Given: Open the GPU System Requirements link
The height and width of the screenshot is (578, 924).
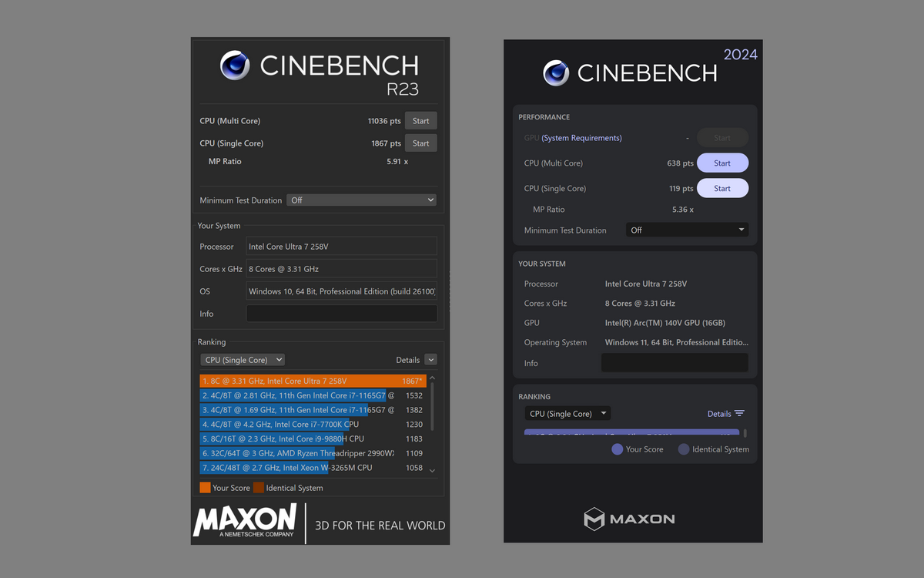Looking at the screenshot, I should click(581, 138).
